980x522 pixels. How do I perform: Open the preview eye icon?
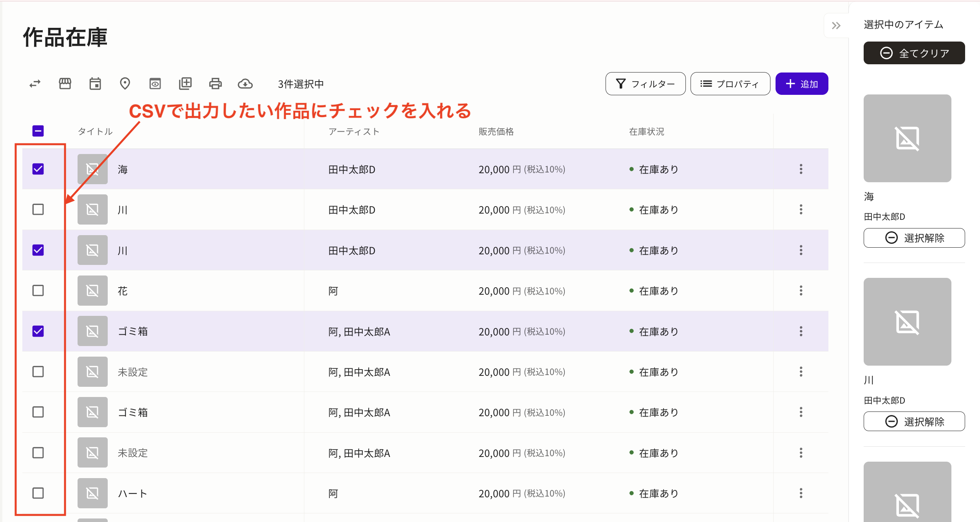coord(155,83)
